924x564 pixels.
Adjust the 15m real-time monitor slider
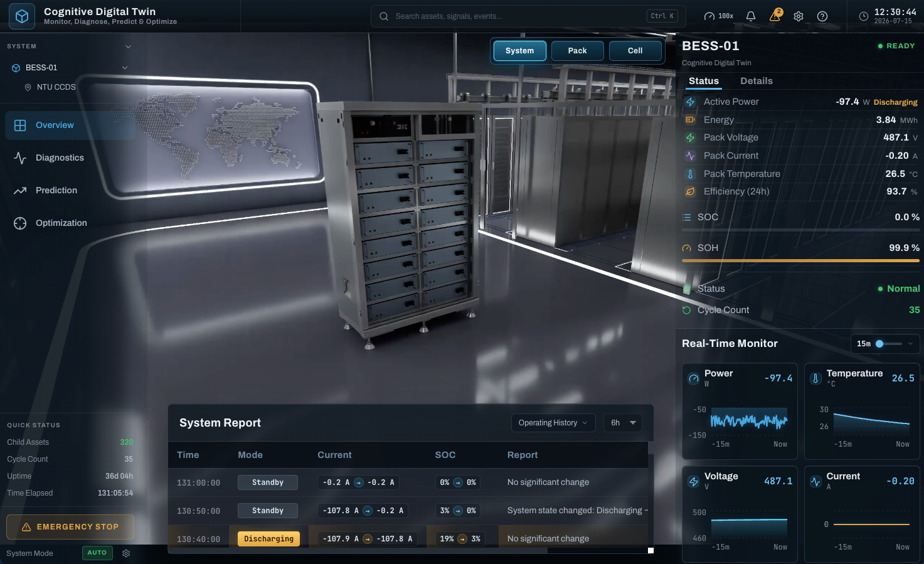click(889, 344)
